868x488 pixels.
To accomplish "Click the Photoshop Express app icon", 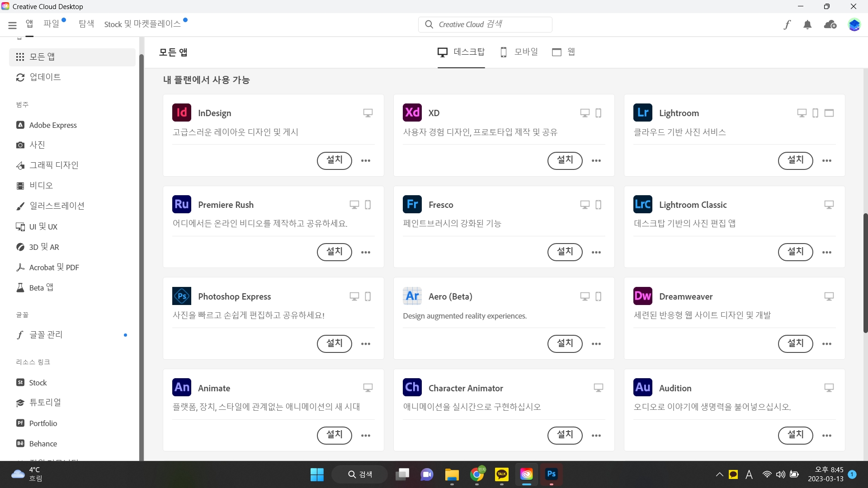I will click(182, 296).
